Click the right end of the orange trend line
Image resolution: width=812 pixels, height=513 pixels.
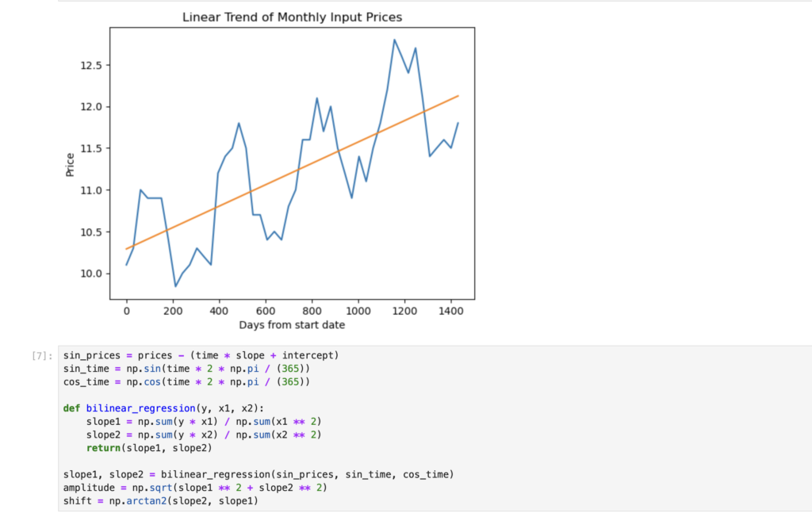[458, 96]
